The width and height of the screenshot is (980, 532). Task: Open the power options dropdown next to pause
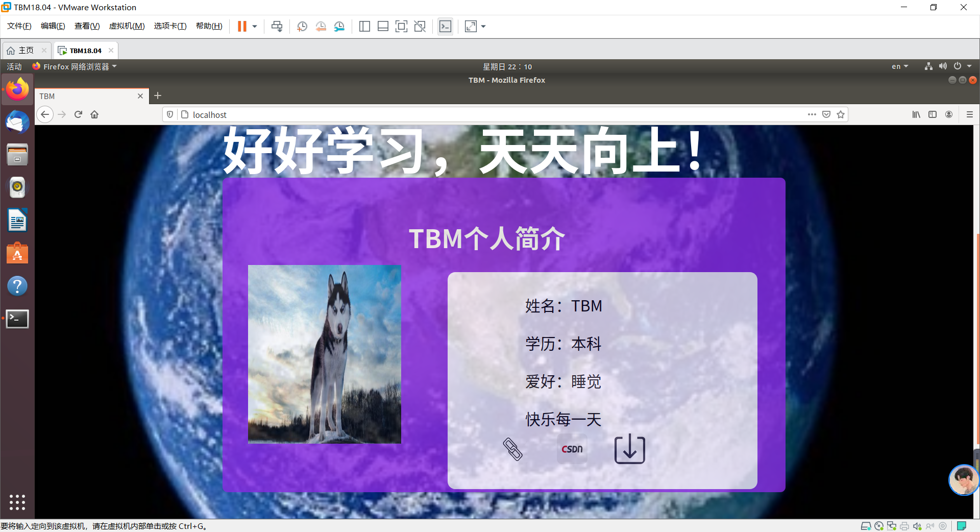coord(255,27)
